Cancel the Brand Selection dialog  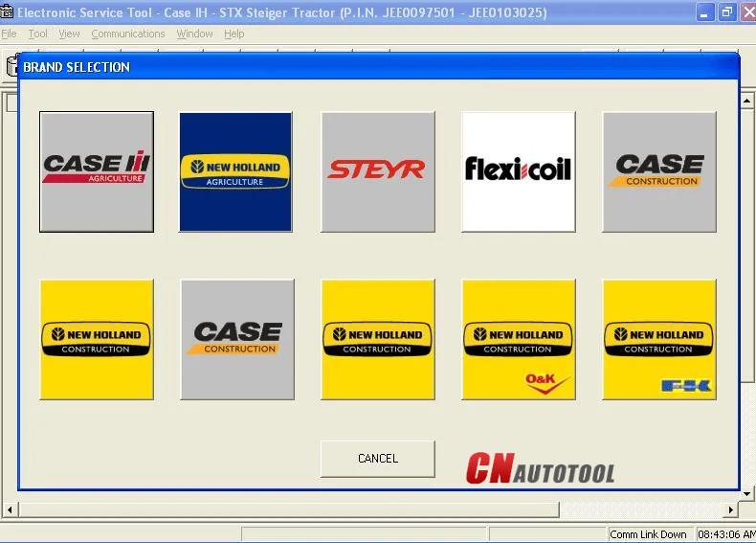(x=377, y=459)
